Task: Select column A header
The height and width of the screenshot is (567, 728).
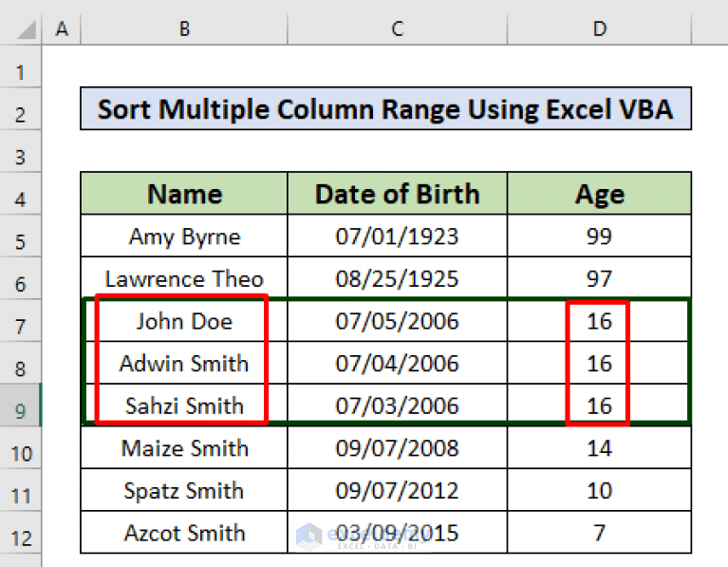Action: 62,29
